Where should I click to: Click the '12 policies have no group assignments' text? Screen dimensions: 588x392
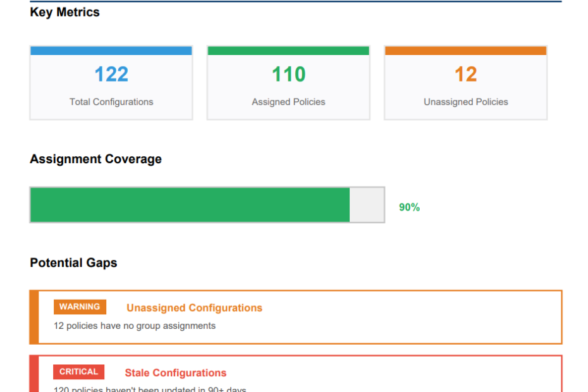(x=135, y=326)
